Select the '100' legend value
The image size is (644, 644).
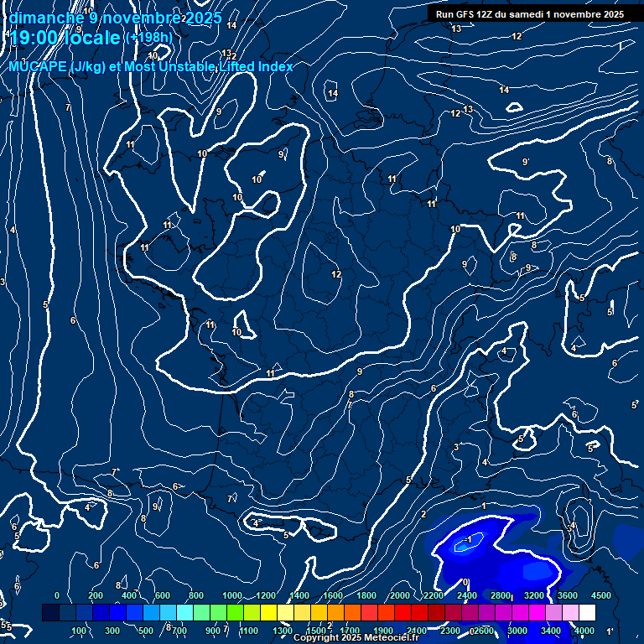pos(79,631)
